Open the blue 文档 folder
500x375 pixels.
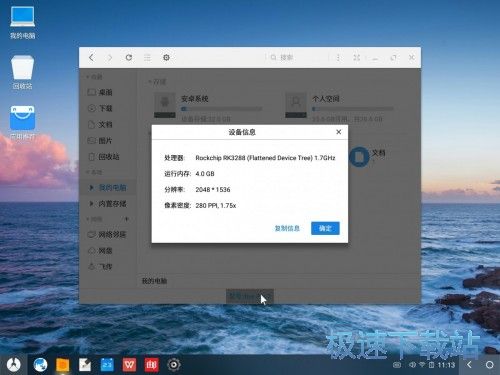click(x=360, y=157)
